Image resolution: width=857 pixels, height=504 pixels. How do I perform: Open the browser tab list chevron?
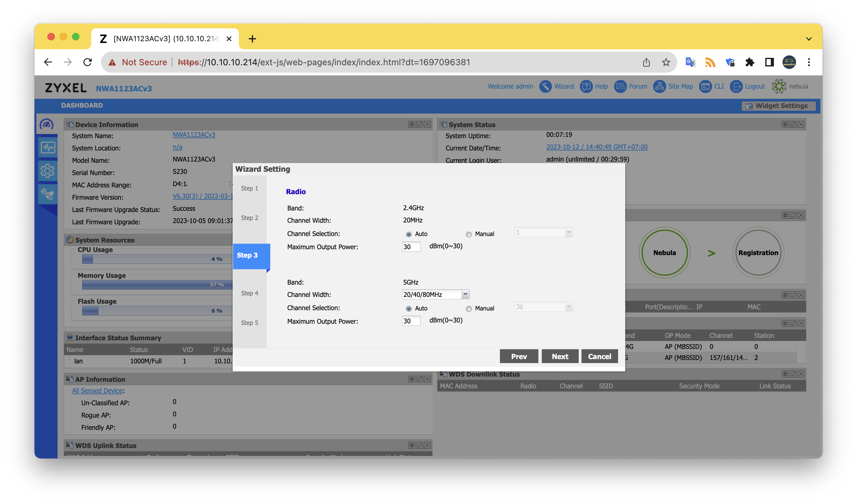click(809, 39)
